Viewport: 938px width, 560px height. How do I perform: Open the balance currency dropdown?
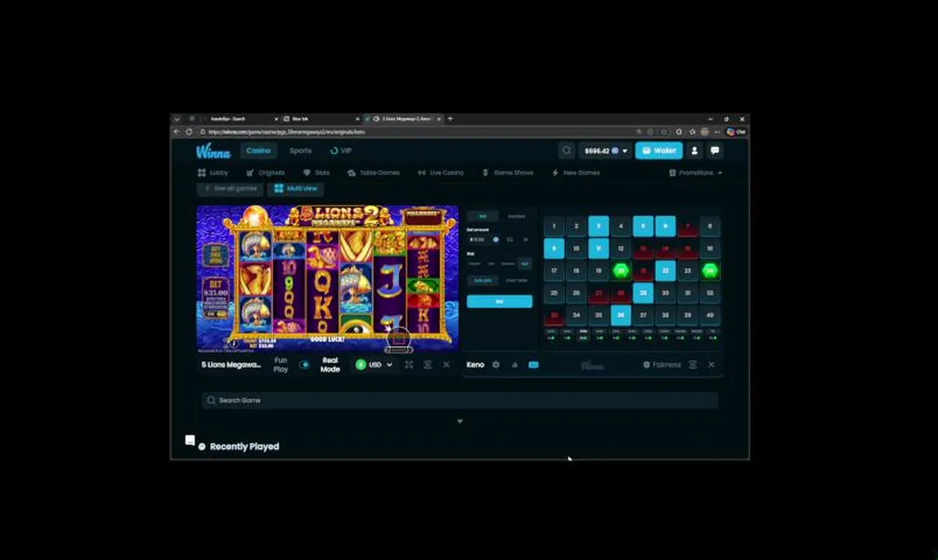point(625,151)
